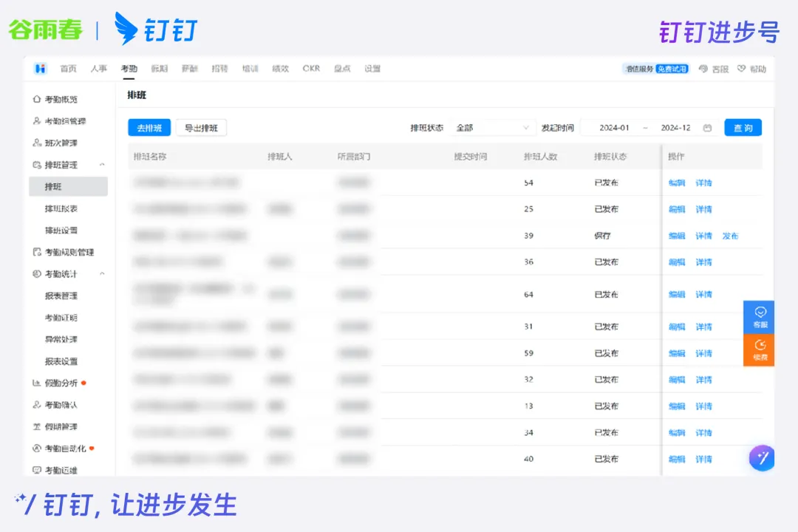This screenshot has width=798, height=532.
Task: Click the calendar icon beside 排班管理
Action: (37, 165)
